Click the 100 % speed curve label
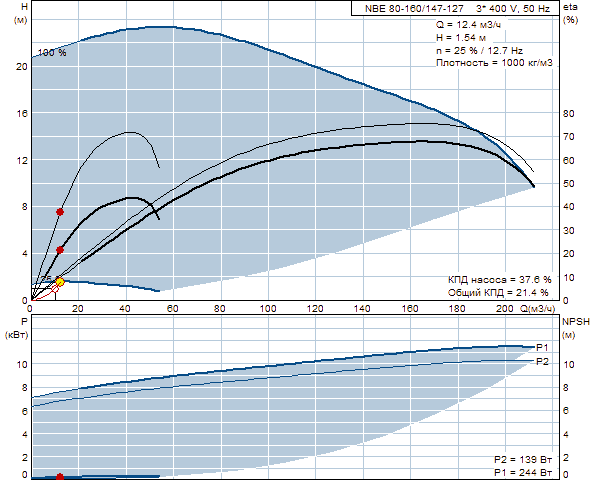The image size is (592, 480). pos(52,52)
